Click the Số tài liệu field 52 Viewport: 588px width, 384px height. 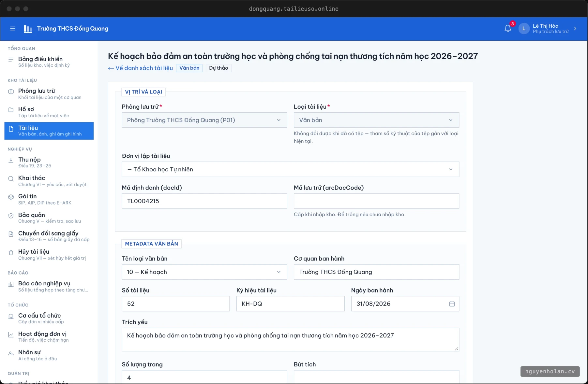[176, 304]
